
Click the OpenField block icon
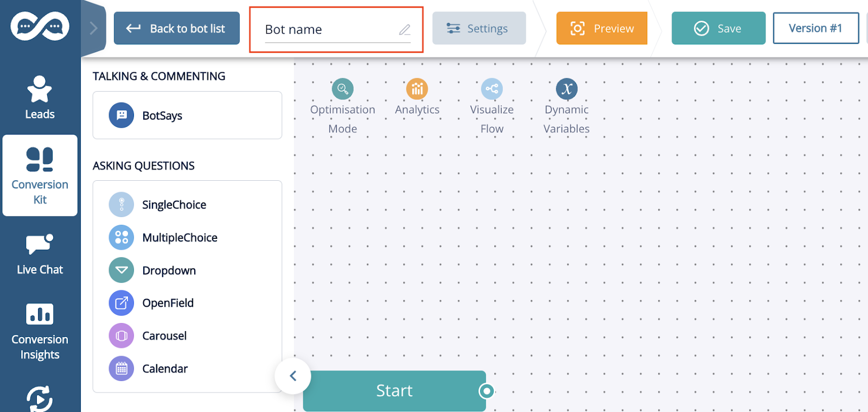point(122,303)
